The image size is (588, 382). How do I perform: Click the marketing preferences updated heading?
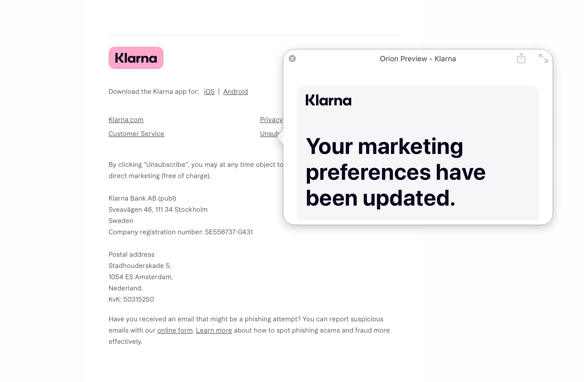(x=396, y=172)
